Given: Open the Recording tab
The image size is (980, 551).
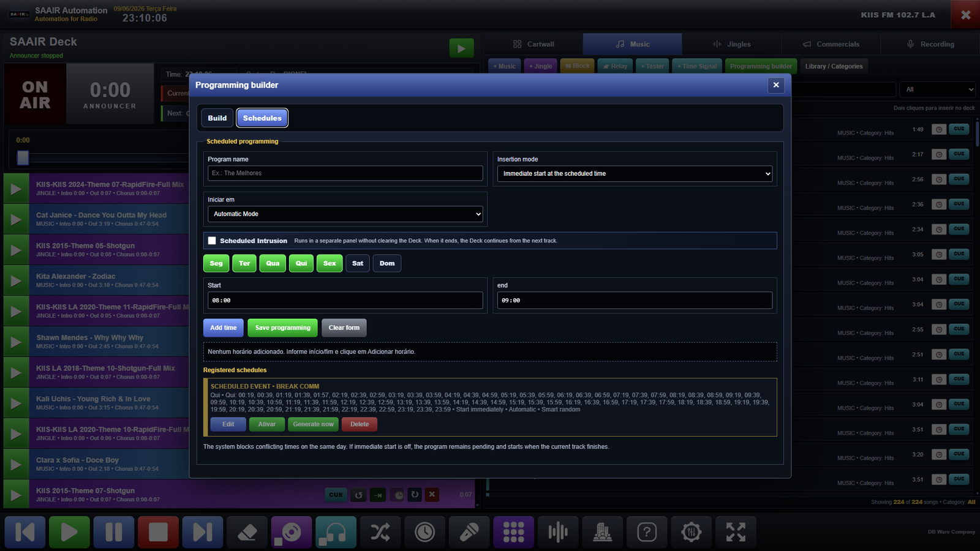Looking at the screenshot, I should (x=930, y=44).
